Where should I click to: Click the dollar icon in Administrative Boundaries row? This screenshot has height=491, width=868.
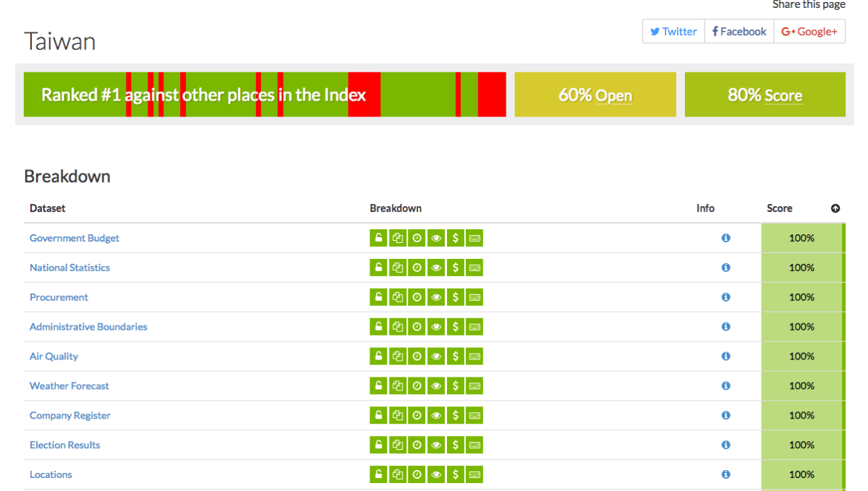pyautogui.click(x=455, y=327)
